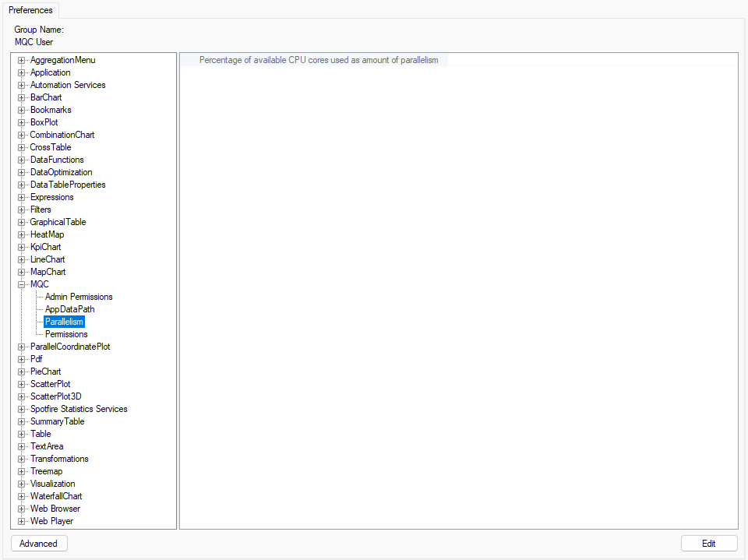Image resolution: width=748 pixels, height=560 pixels.
Task: Select the CPU cores parallelism property row
Action: [319, 60]
